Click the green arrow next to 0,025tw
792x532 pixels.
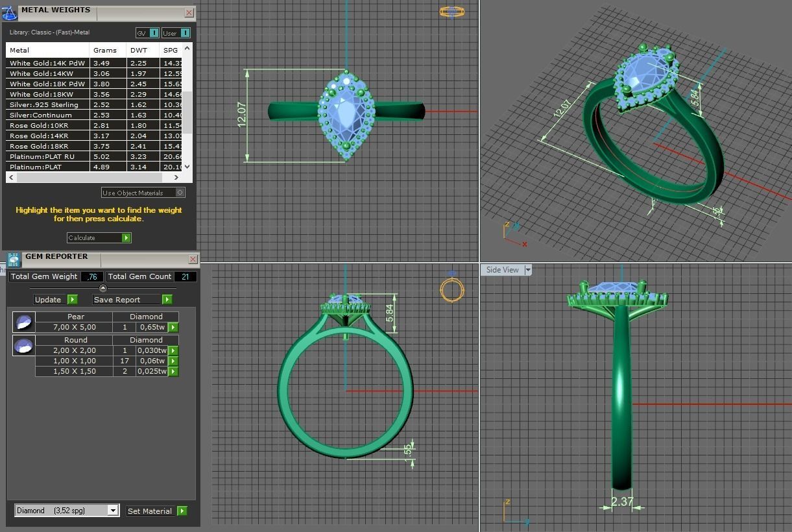(x=173, y=372)
